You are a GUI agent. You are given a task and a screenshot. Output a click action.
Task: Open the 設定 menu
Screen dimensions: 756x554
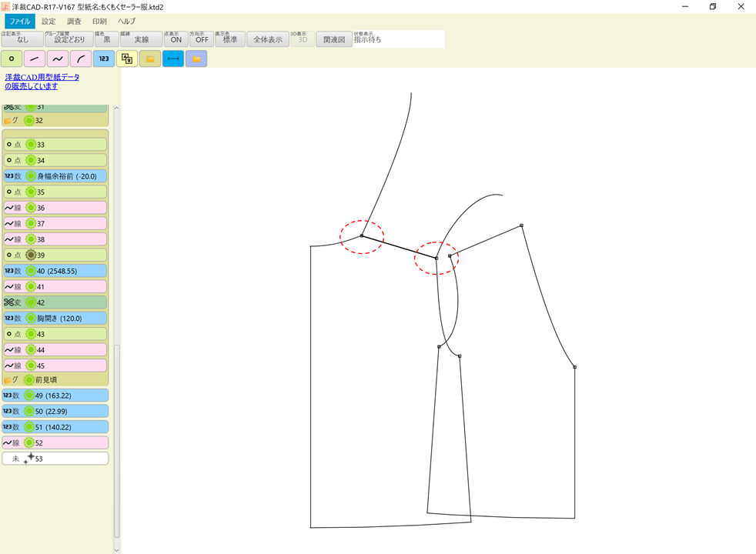[49, 22]
